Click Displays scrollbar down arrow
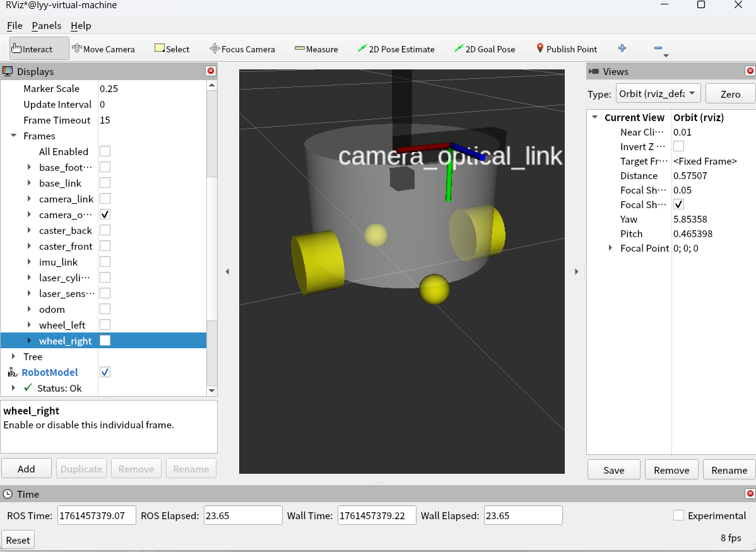The image size is (756, 552). point(211,390)
